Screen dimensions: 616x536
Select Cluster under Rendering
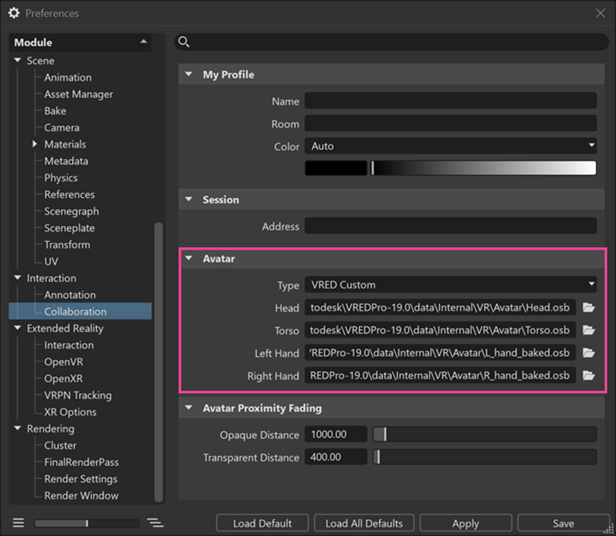[60, 445]
